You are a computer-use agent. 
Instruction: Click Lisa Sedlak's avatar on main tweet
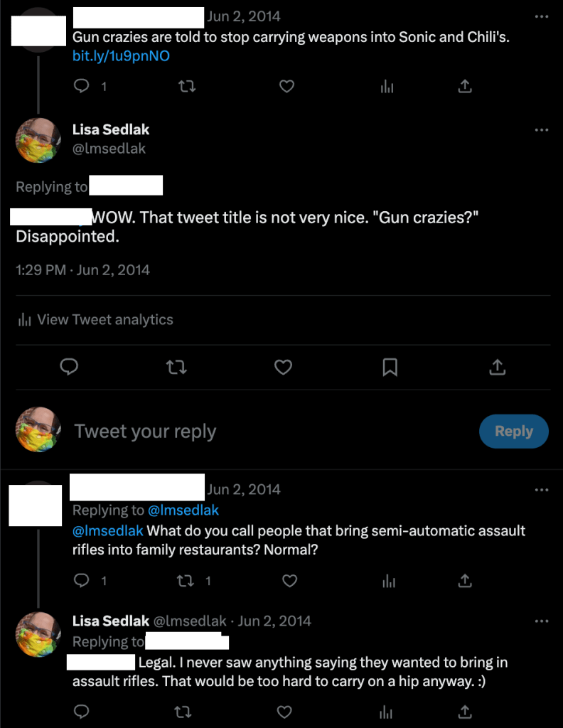[x=38, y=141]
